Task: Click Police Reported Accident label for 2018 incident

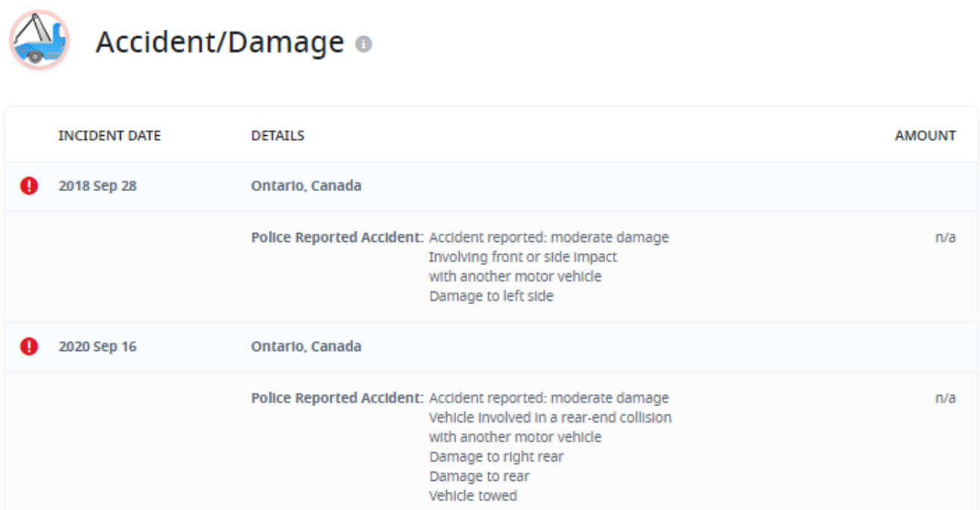Action: [337, 237]
